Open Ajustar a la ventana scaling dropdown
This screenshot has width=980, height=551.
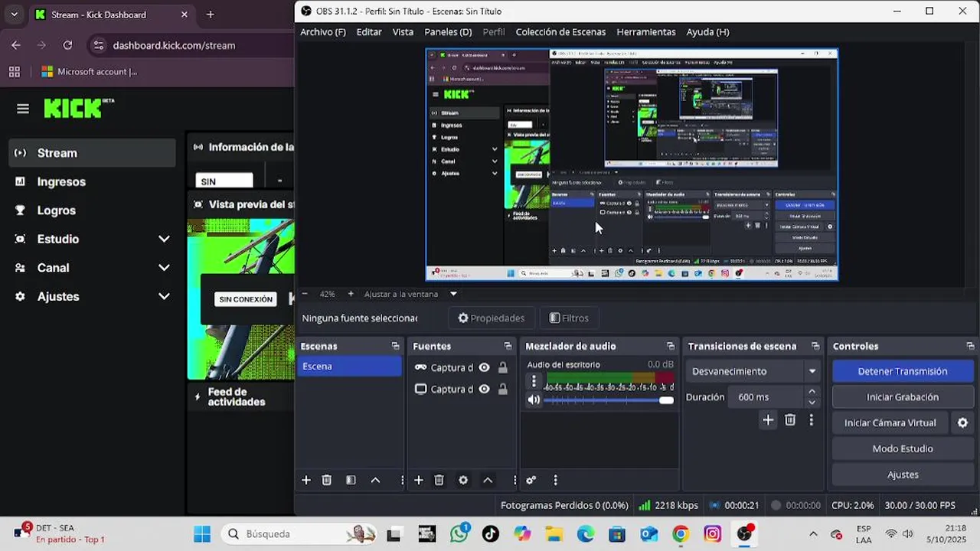point(410,294)
